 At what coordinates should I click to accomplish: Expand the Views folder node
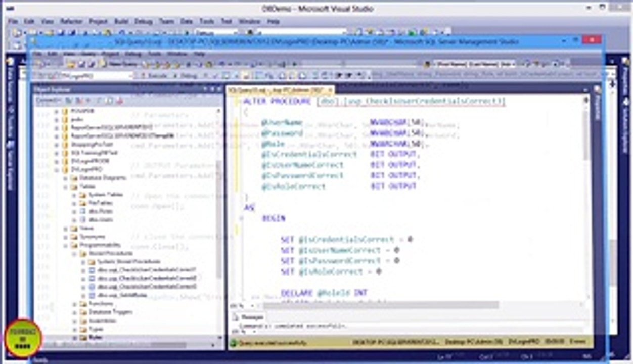[x=66, y=229]
